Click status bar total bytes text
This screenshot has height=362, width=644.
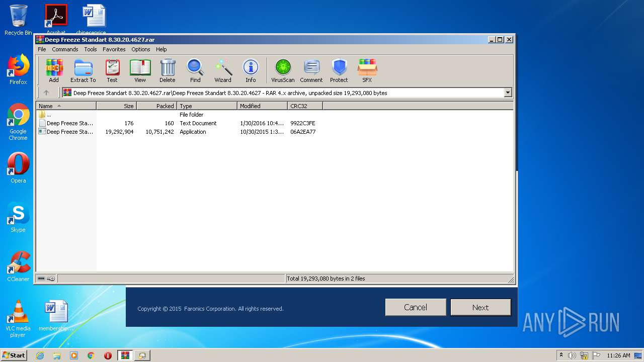pos(326,279)
